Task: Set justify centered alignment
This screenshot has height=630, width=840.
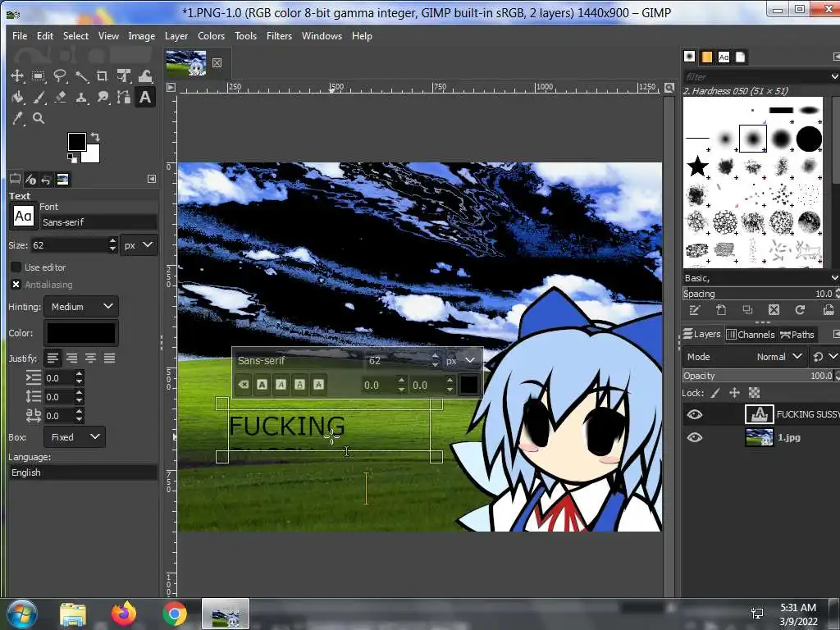Action: coord(90,358)
